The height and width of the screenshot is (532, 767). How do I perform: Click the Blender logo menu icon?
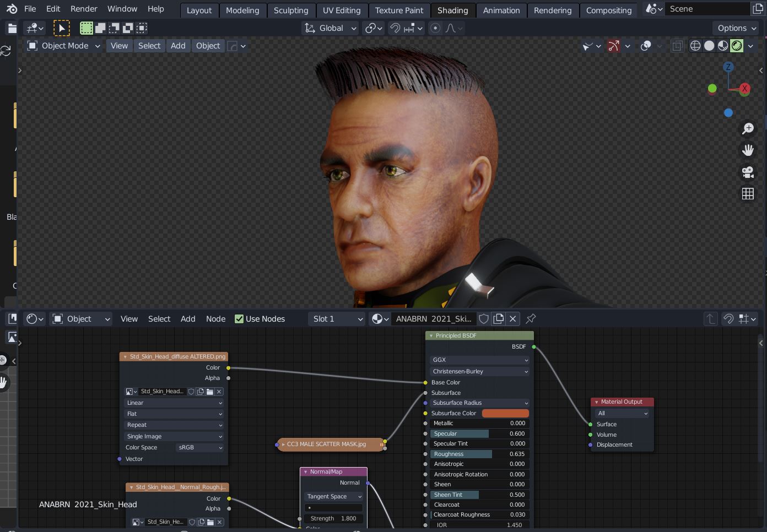(12, 9)
